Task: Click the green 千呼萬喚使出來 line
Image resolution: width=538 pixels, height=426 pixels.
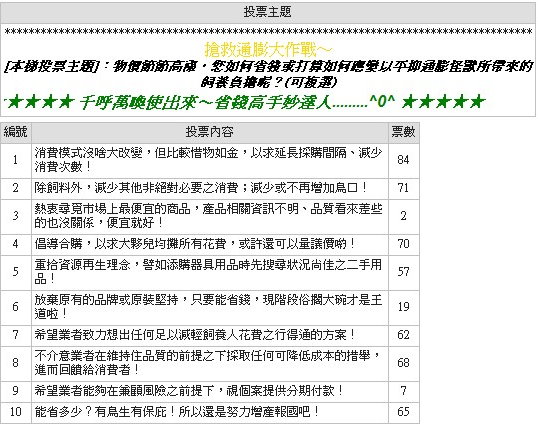Action: tap(245, 102)
